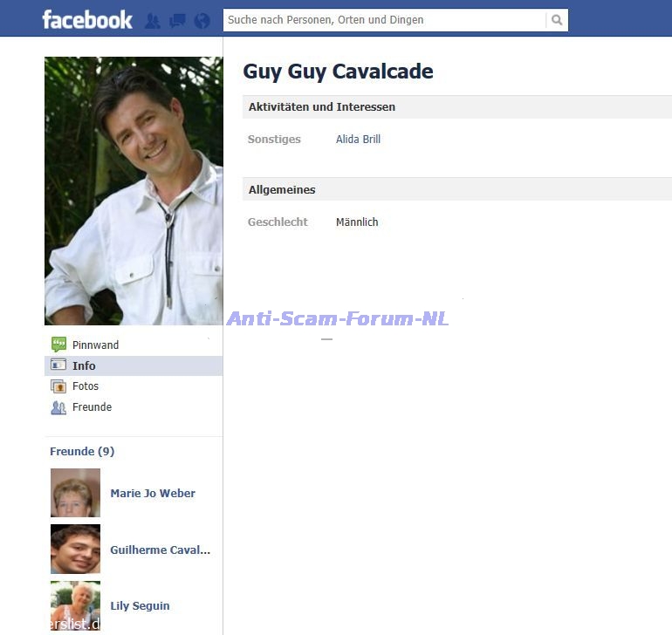Click Guilherme Caval... friend thumbnail
Viewport: 672px width, 635px height.
pyautogui.click(x=75, y=549)
